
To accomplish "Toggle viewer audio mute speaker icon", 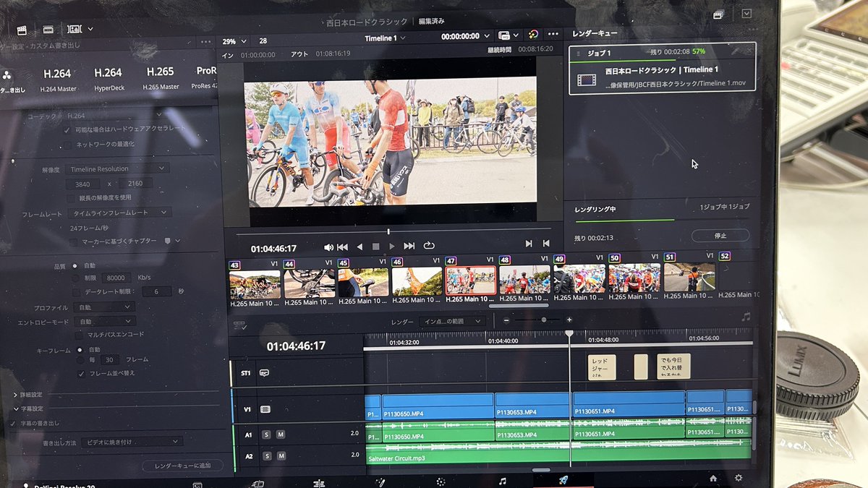I will [x=328, y=247].
